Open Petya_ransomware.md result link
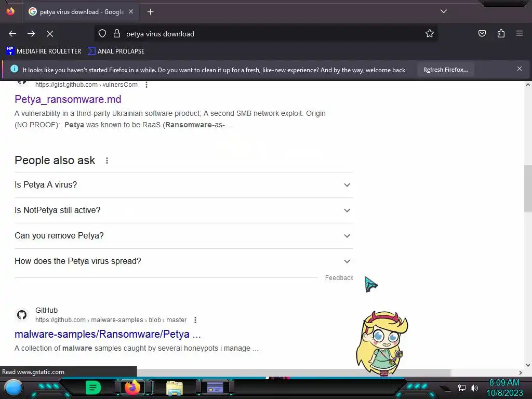532x399 pixels. 68,99
